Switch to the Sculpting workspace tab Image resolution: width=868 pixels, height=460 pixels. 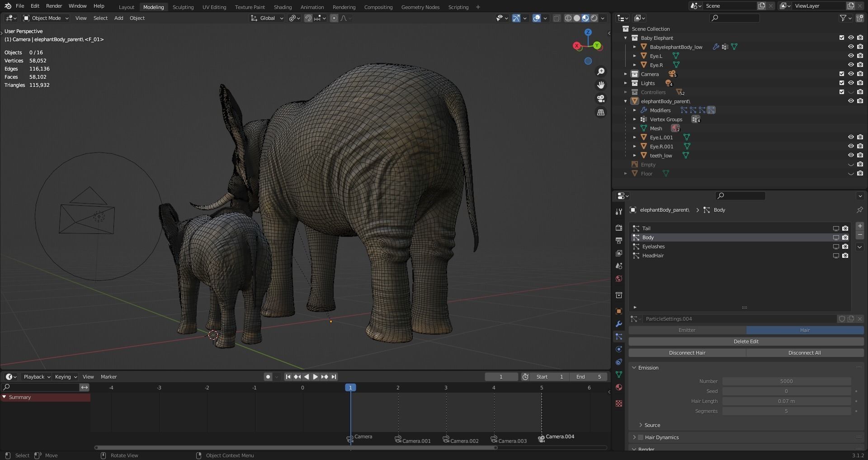[183, 7]
